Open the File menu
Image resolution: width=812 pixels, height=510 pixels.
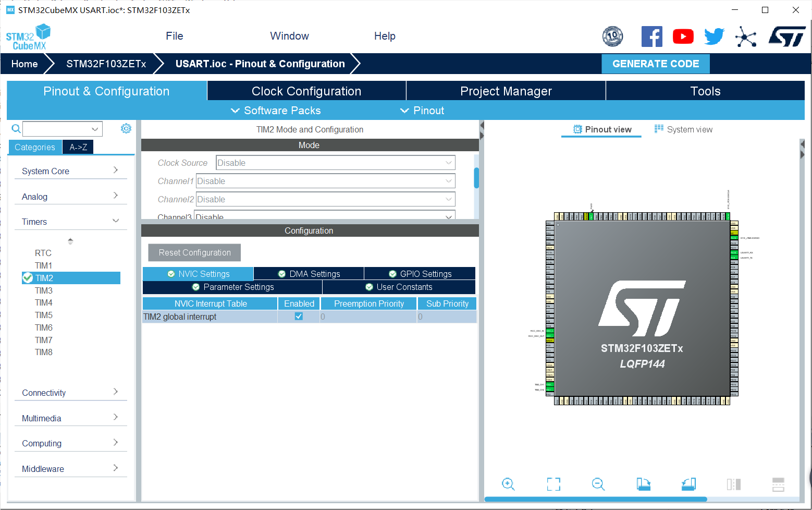[x=175, y=36]
